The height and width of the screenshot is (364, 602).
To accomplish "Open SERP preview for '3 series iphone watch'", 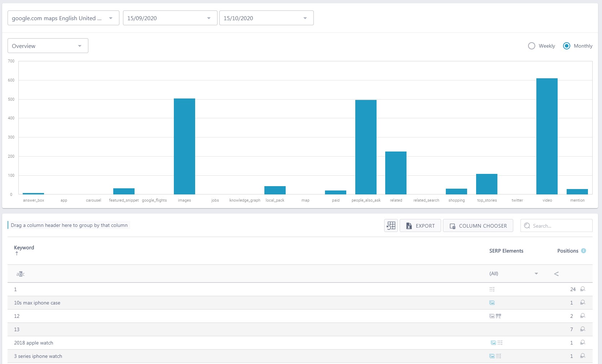I will 583,356.
